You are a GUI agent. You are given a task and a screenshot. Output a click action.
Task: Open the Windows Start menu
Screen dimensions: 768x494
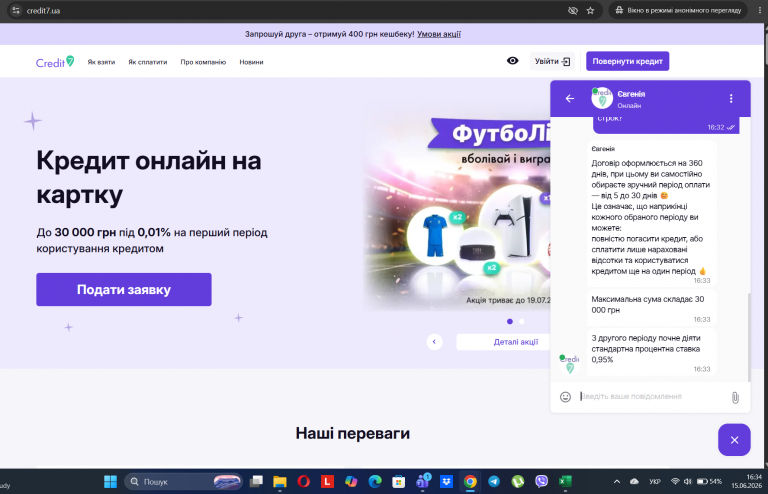110,482
